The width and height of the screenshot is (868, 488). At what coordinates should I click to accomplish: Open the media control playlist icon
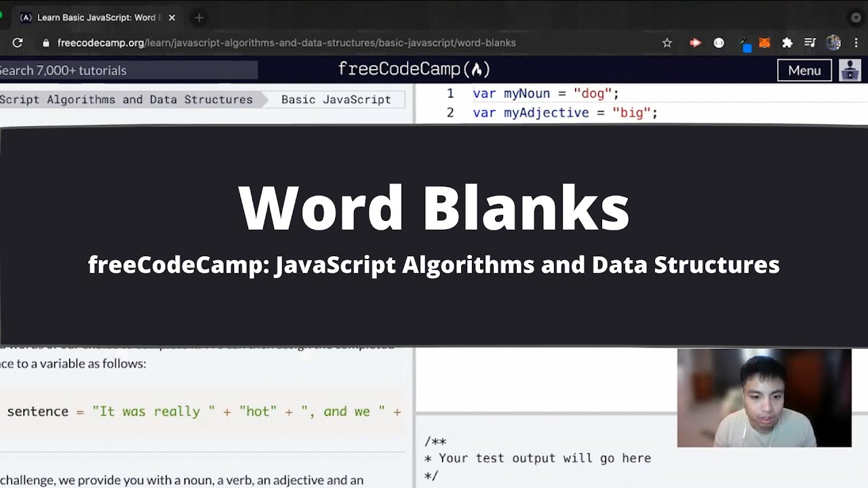(x=810, y=43)
